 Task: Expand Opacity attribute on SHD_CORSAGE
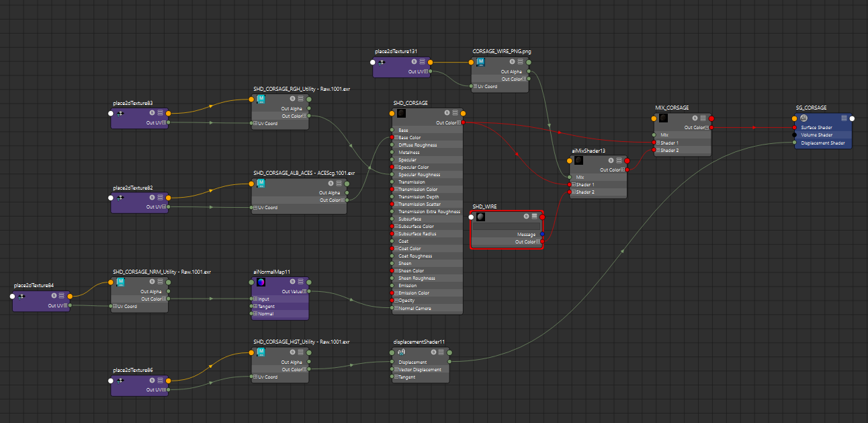[x=396, y=301]
